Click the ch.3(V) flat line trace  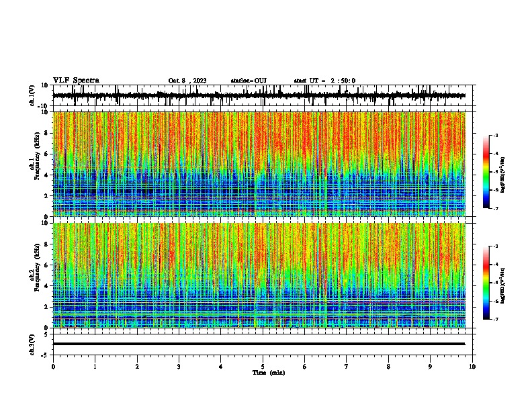(259, 344)
